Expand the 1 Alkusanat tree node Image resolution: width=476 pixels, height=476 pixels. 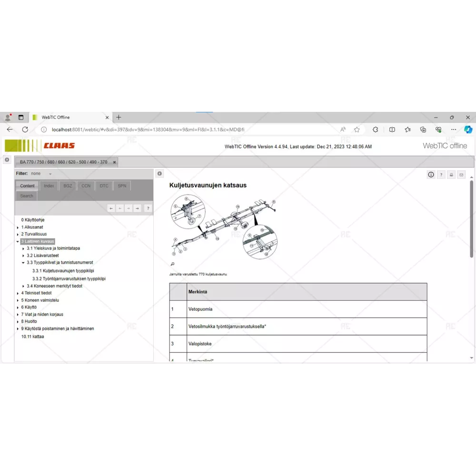click(18, 228)
